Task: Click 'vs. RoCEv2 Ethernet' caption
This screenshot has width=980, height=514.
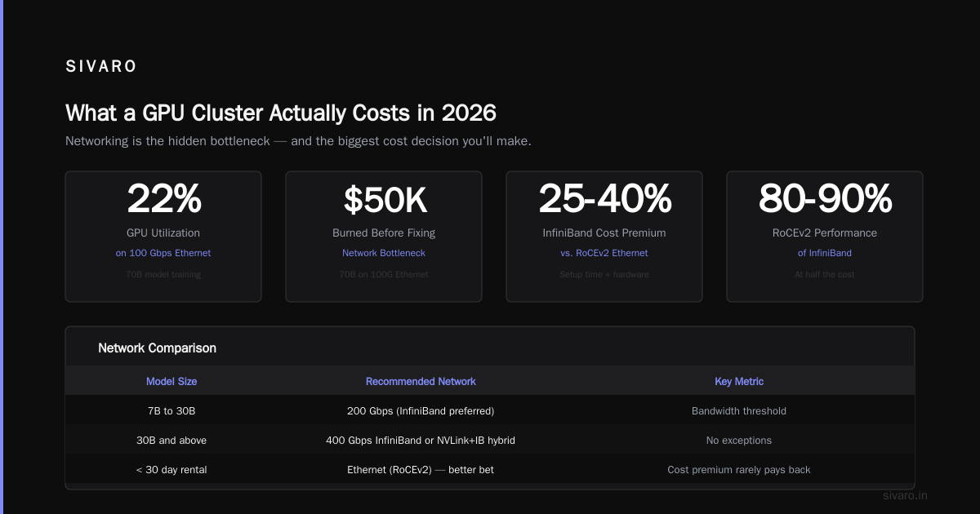Action: [x=604, y=253]
